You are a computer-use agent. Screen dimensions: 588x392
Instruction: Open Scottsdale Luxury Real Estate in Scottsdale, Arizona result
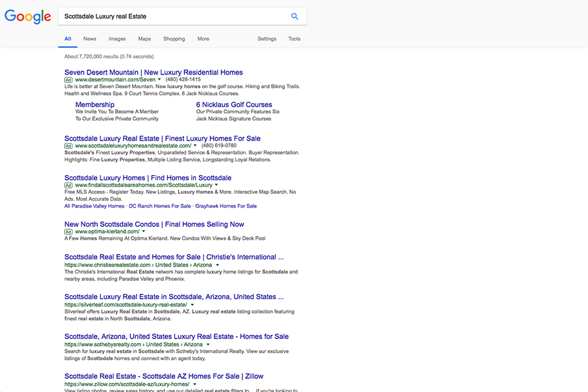pos(174,297)
